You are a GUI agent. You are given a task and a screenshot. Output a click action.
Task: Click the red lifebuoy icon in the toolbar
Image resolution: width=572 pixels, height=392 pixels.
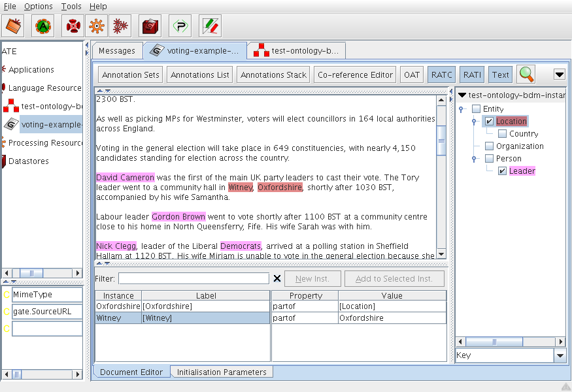click(x=73, y=26)
